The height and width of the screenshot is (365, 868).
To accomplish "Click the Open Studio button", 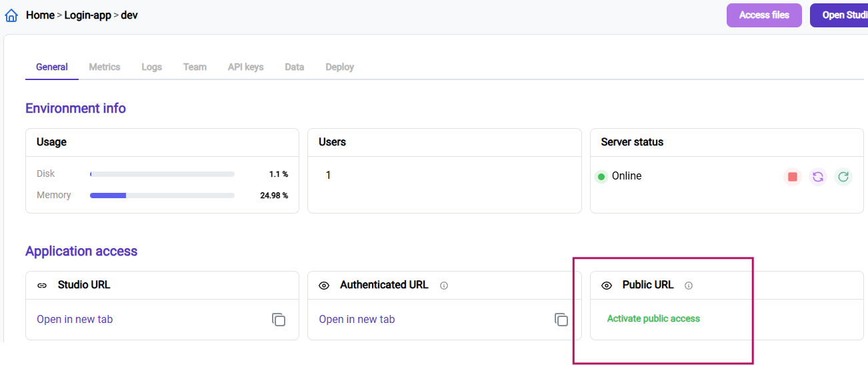I will tap(839, 15).
